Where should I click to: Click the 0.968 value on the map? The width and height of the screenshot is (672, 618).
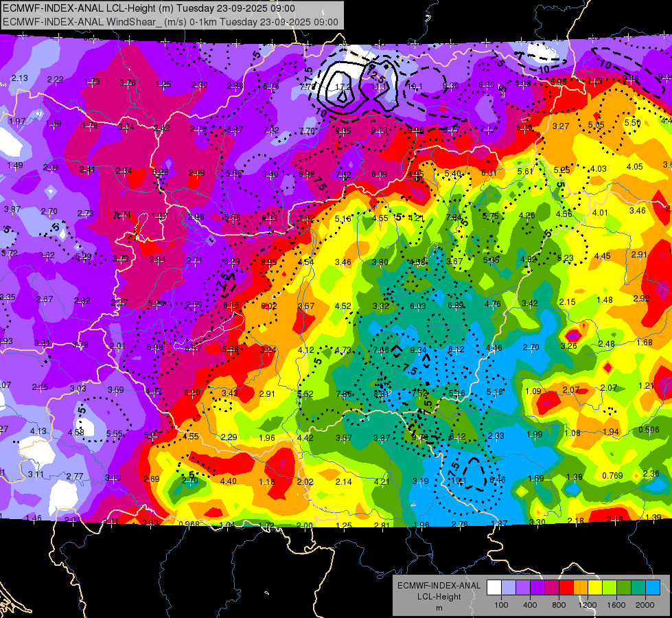189,524
